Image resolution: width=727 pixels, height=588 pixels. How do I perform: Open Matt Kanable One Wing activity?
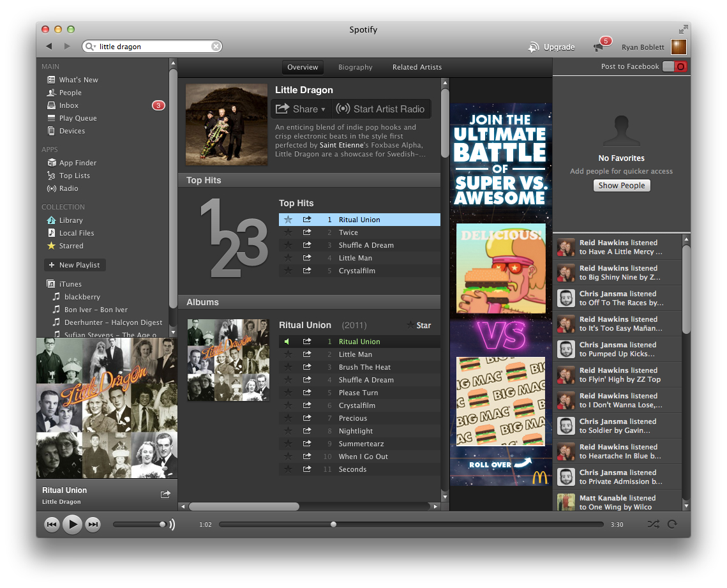617,502
